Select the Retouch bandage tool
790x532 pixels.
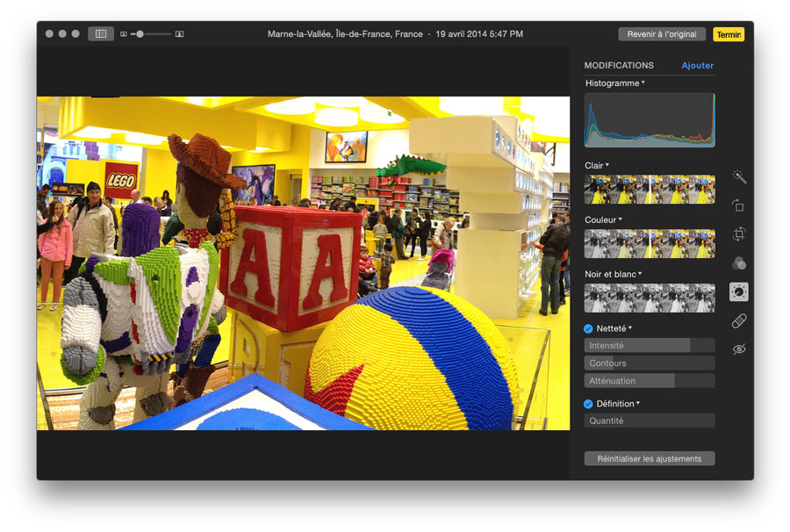click(739, 321)
